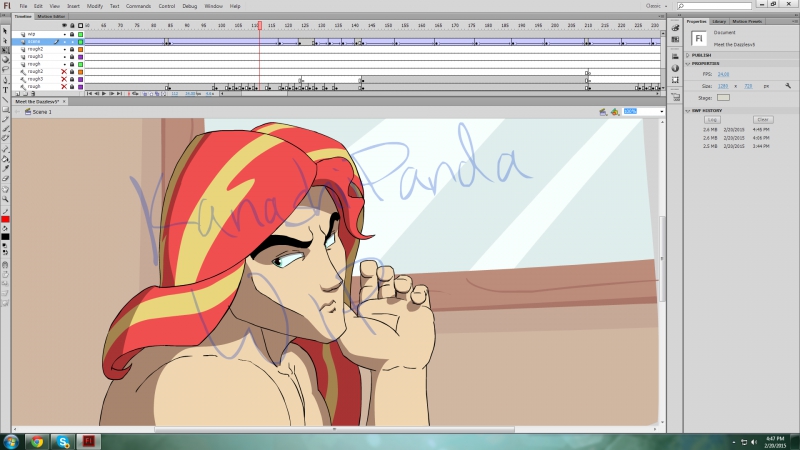Select the Paint Bucket tool
The width and height of the screenshot is (800, 450).
[x=5, y=159]
